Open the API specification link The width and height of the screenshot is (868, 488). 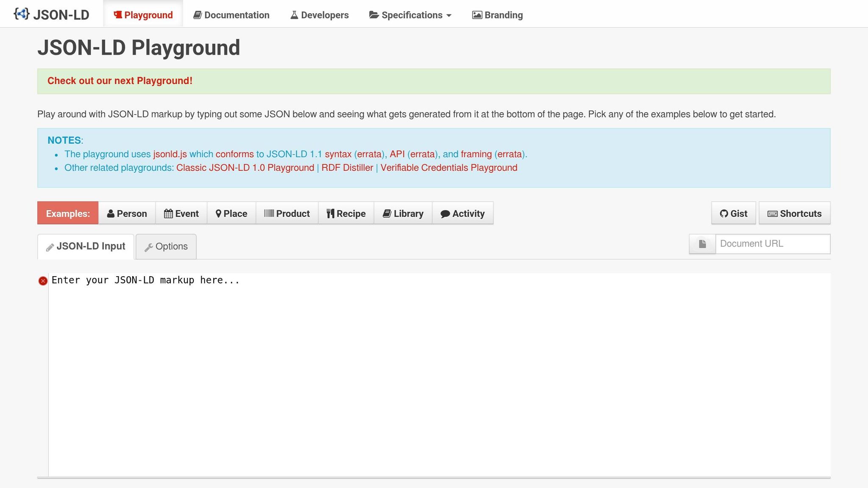(x=397, y=154)
